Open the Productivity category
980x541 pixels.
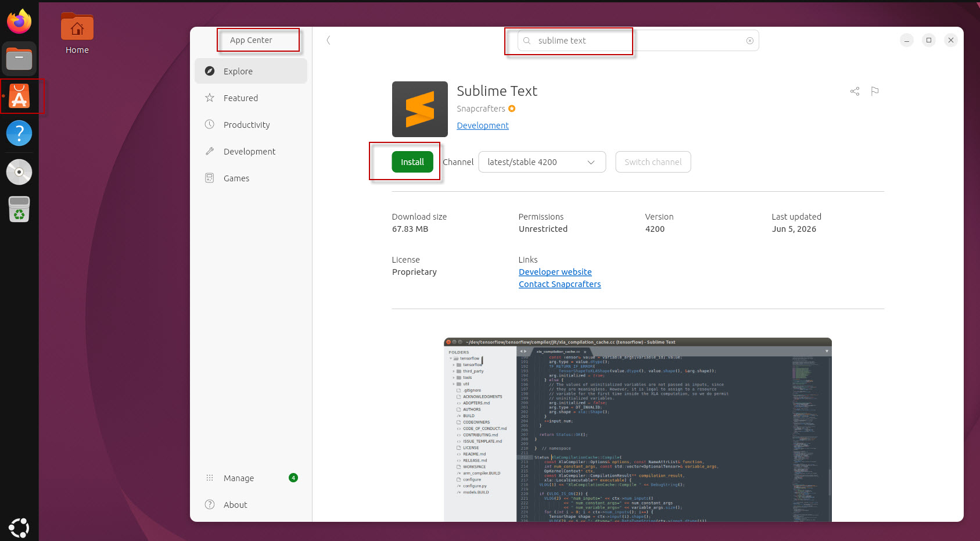pyautogui.click(x=251, y=124)
